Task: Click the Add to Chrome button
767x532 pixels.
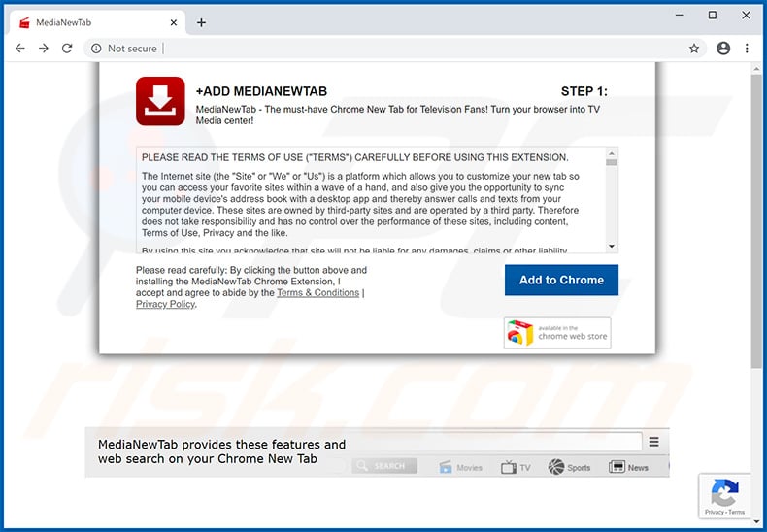Action: point(561,280)
